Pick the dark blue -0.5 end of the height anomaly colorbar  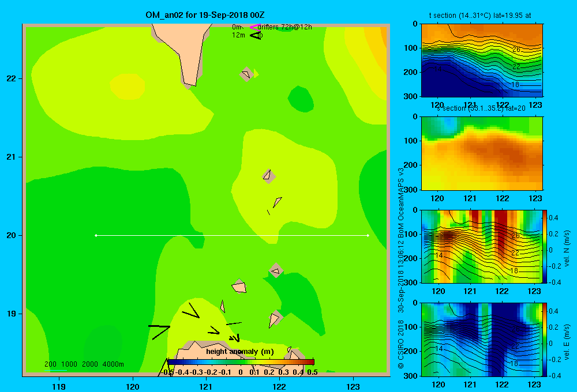click(171, 362)
